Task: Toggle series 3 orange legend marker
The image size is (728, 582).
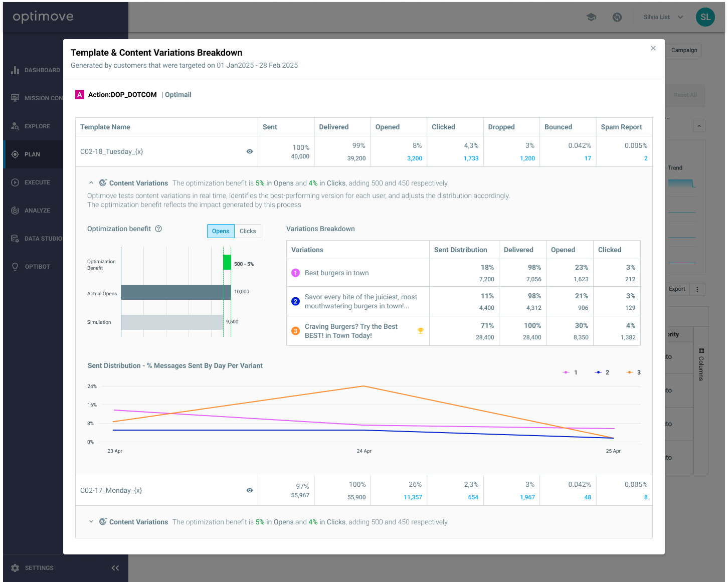Action: tap(630, 372)
